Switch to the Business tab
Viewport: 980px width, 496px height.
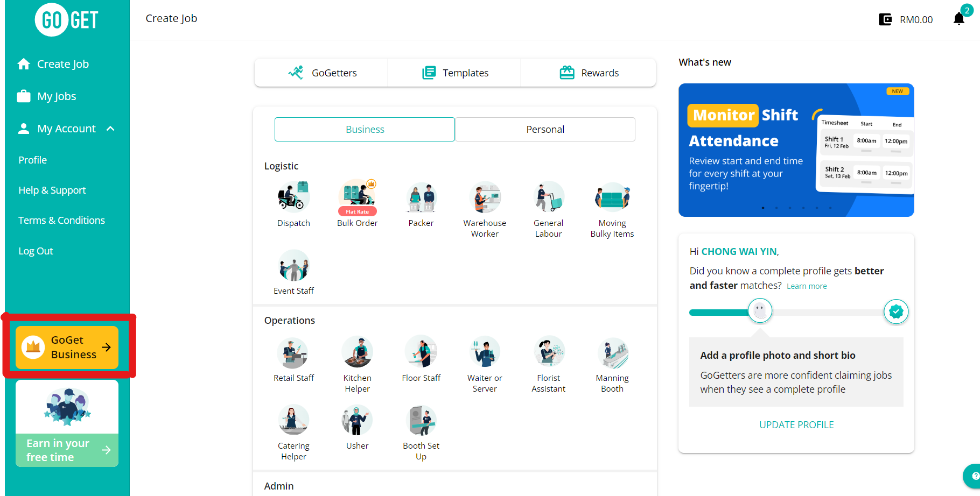(x=365, y=129)
